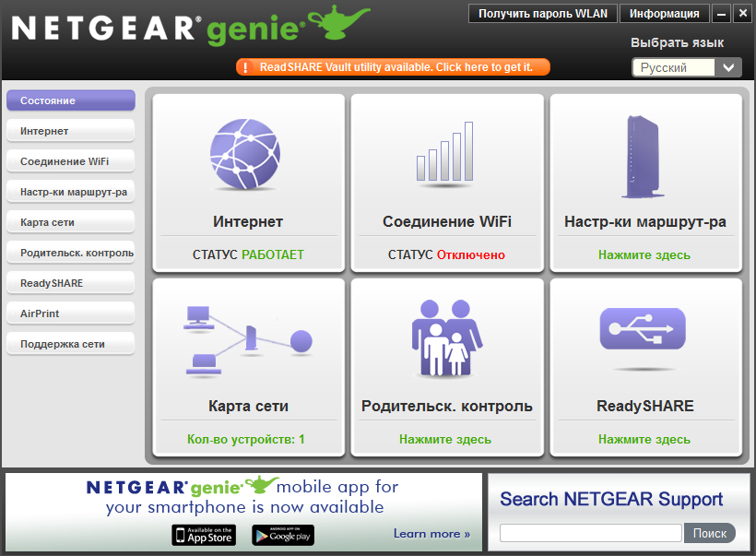
Task: Click the Родительск. контроль tile title
Action: pos(447,406)
